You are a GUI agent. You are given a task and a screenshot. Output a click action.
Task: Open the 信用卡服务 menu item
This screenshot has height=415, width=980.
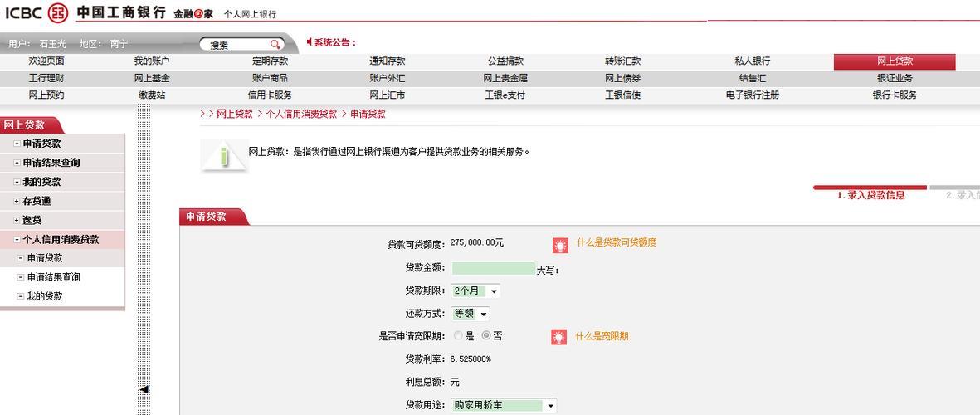pyautogui.click(x=270, y=95)
